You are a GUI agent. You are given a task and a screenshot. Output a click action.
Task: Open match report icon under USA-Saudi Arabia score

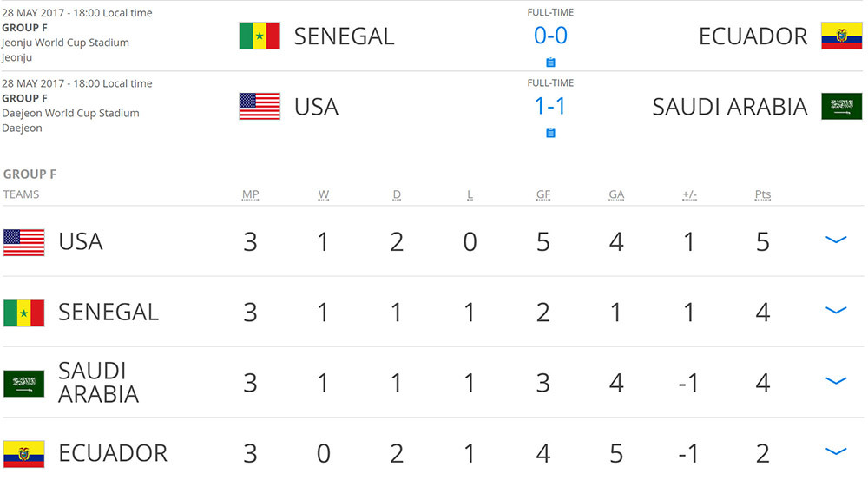tap(550, 133)
